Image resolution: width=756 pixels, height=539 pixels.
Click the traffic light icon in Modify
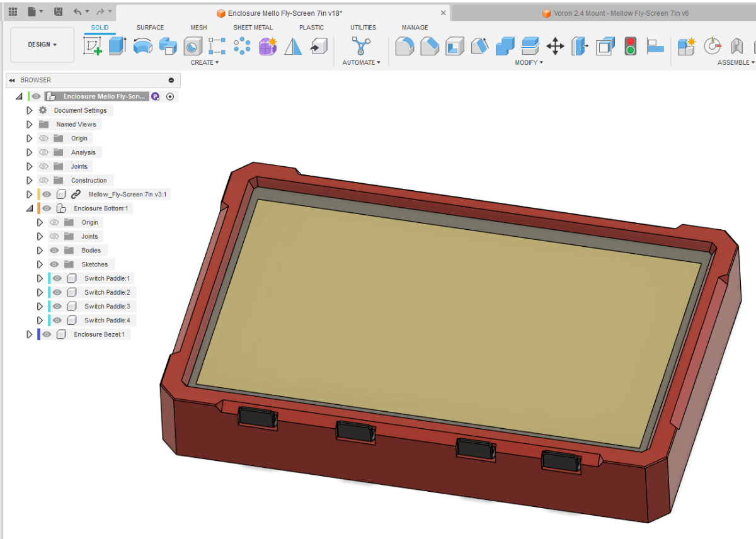coord(630,45)
